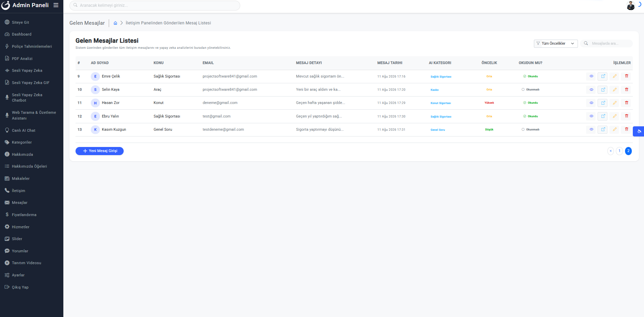The image size is (644, 317).
Task: Focus the Mesajlarda ara search field
Action: [606, 43]
